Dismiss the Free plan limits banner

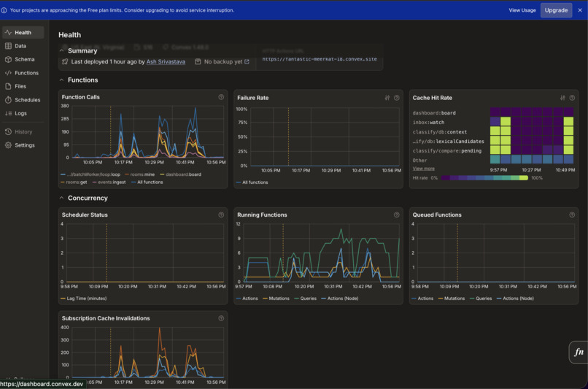580,10
